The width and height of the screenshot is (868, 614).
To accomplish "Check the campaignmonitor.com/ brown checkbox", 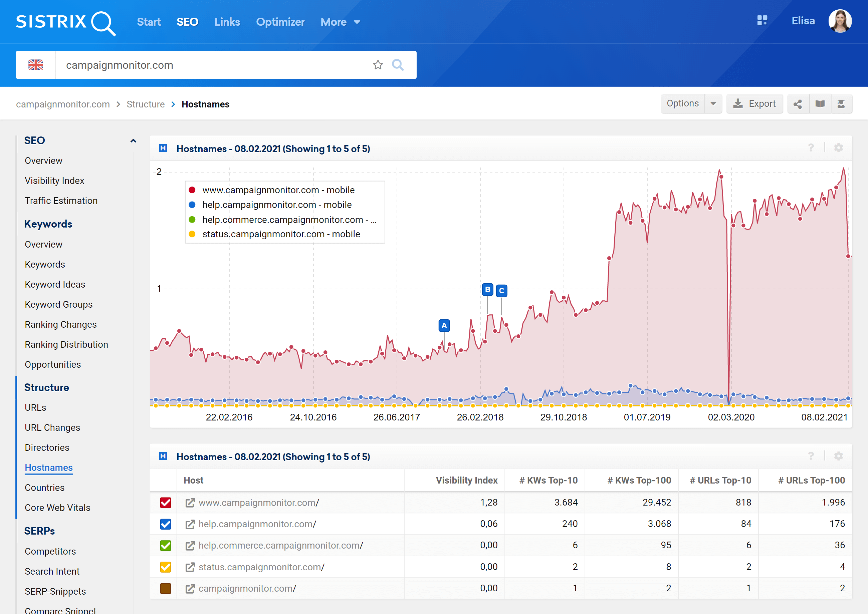I will [x=166, y=589].
